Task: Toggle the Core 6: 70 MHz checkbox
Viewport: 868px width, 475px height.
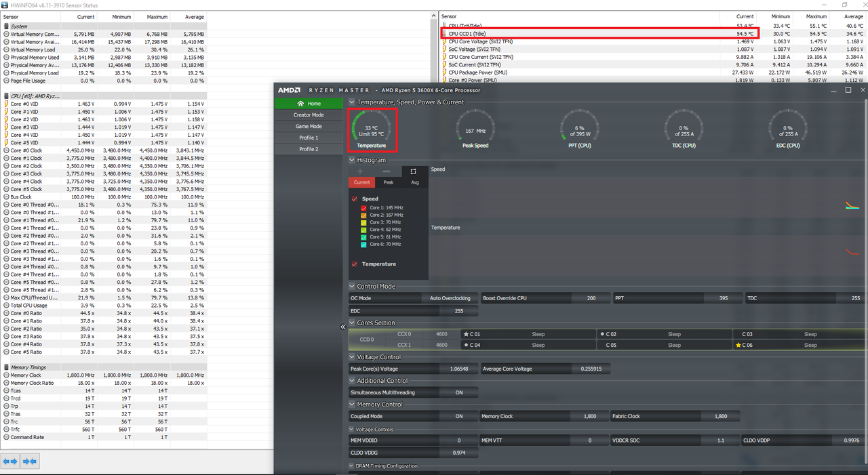Action: pos(364,244)
